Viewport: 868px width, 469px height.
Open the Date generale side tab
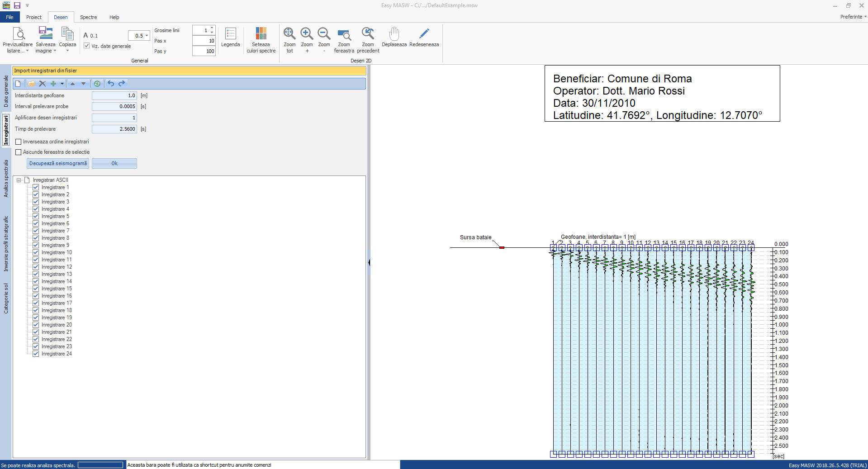(6, 91)
